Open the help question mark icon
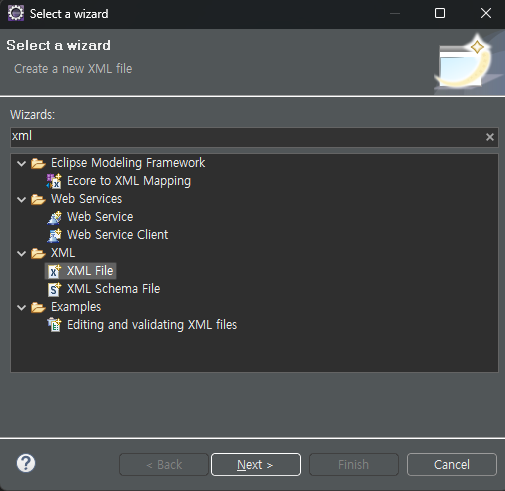Screen dimensions: 505x491 click(26, 463)
